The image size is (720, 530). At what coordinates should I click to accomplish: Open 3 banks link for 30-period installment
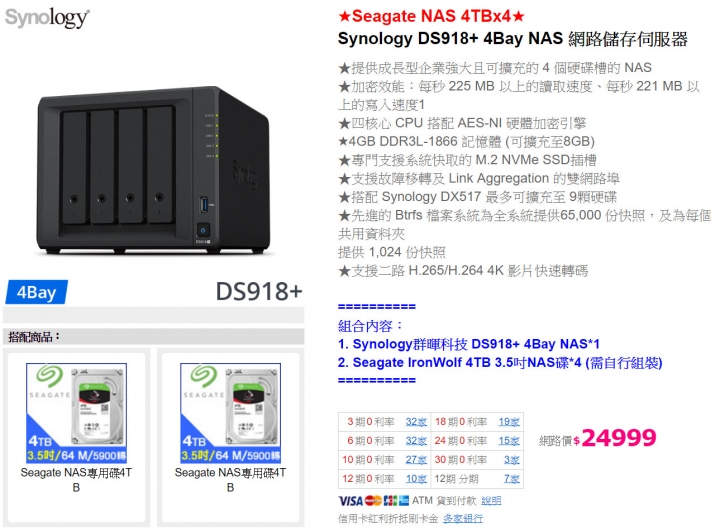tap(512, 460)
